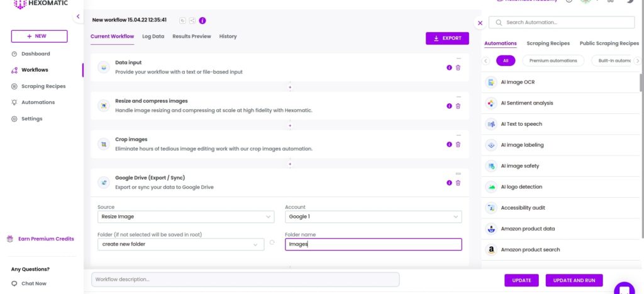Click the + NEW button

pos(40,36)
